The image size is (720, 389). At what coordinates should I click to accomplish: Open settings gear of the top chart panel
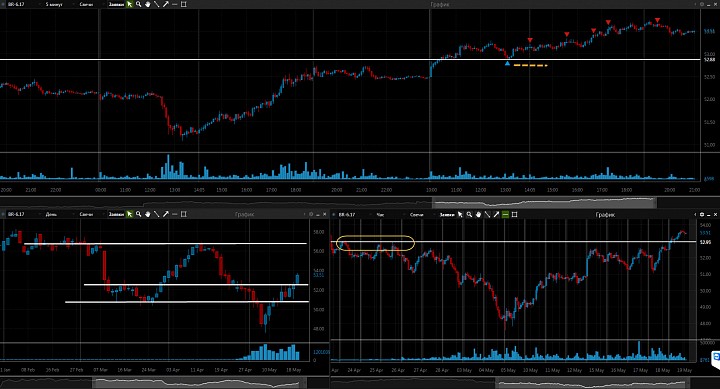tap(702, 4)
